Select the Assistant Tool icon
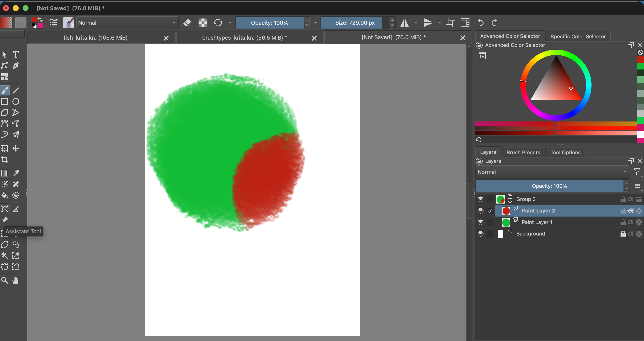The width and height of the screenshot is (644, 341). (x=5, y=209)
